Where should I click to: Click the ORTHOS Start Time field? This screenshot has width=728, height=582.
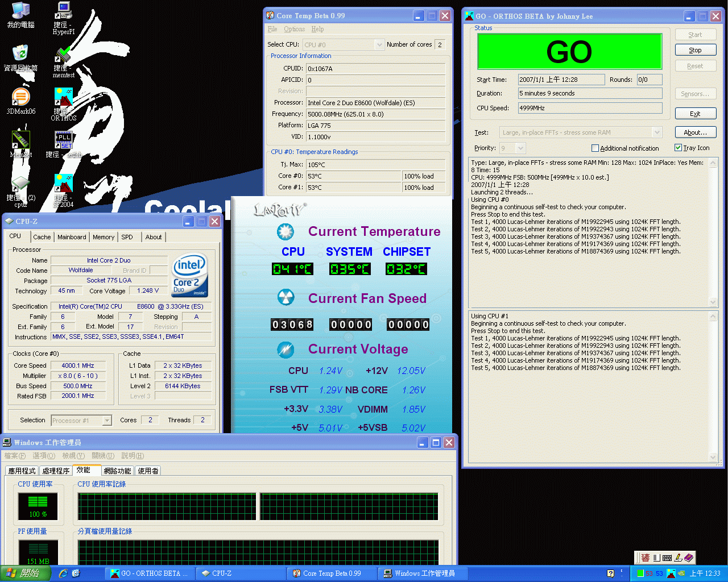coord(561,80)
